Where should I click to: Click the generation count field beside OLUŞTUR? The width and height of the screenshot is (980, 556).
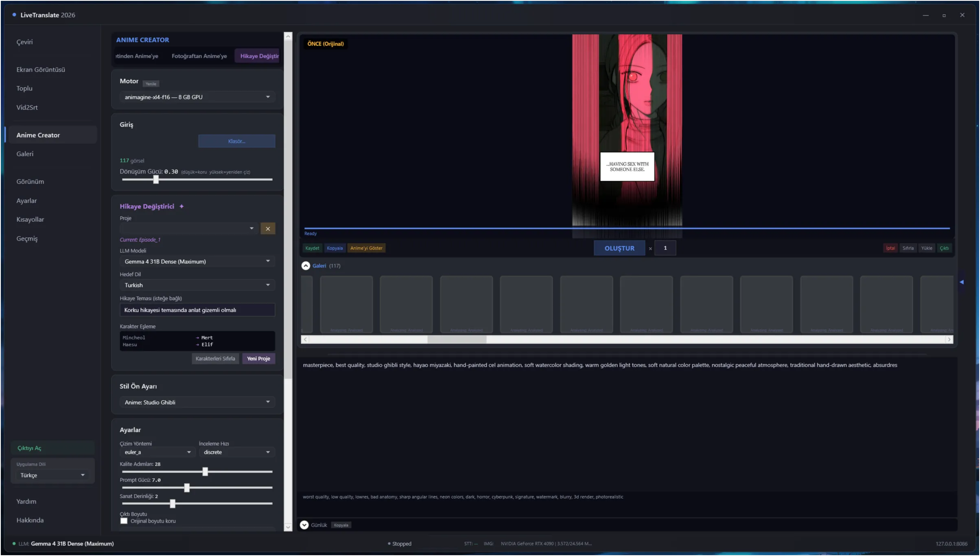pos(665,248)
